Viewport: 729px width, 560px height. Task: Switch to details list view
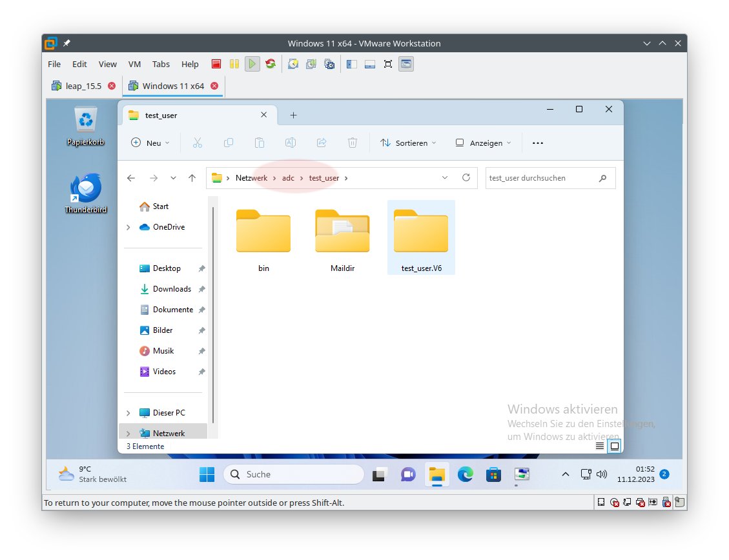click(600, 446)
